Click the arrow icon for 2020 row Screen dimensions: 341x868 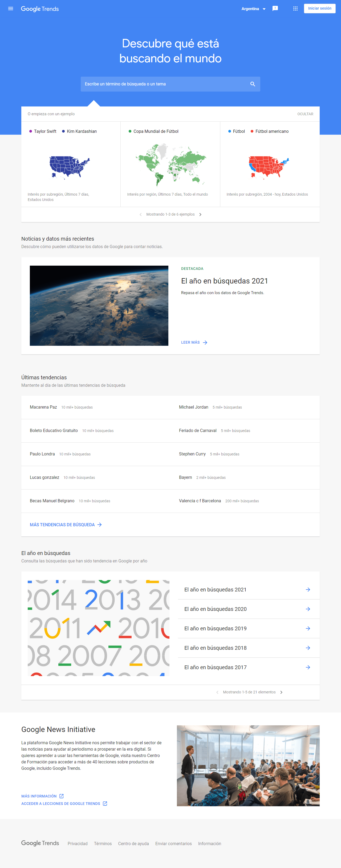click(x=308, y=609)
